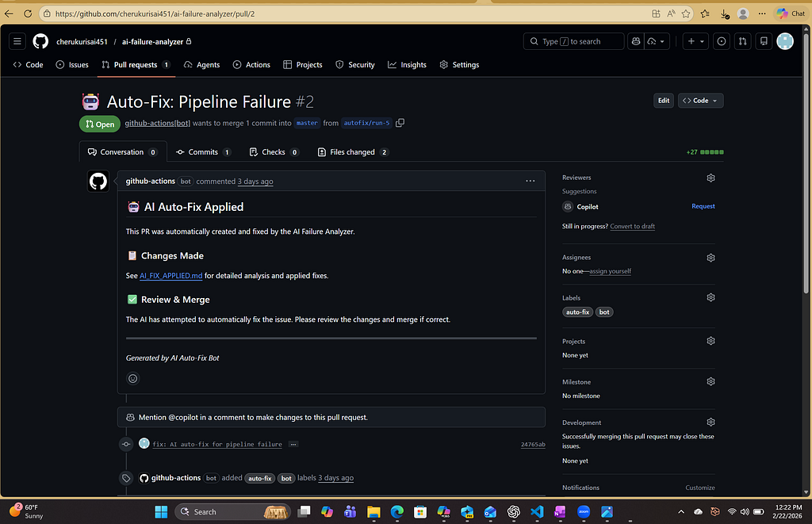Click the assign yourself link
Viewport: 812px width, 524px height.
[x=610, y=271]
